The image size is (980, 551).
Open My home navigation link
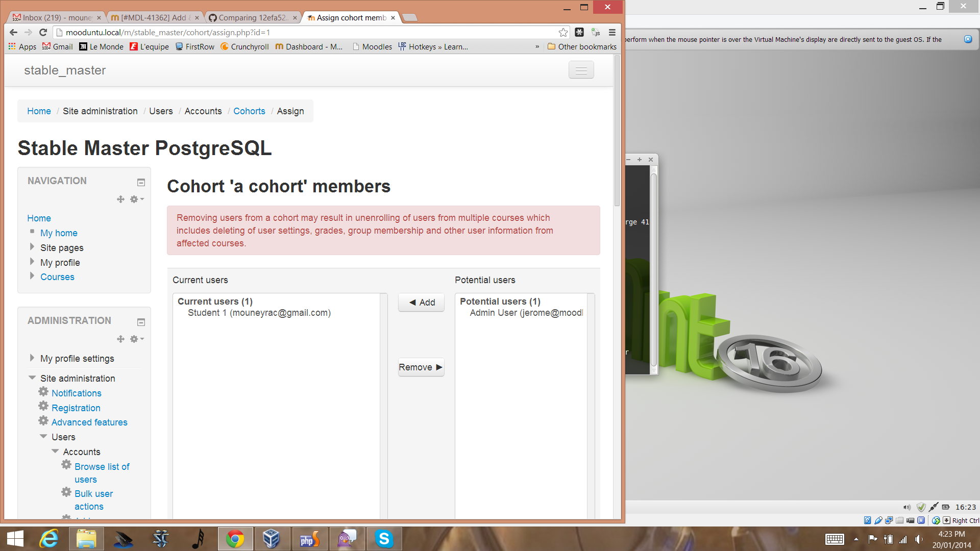59,233
